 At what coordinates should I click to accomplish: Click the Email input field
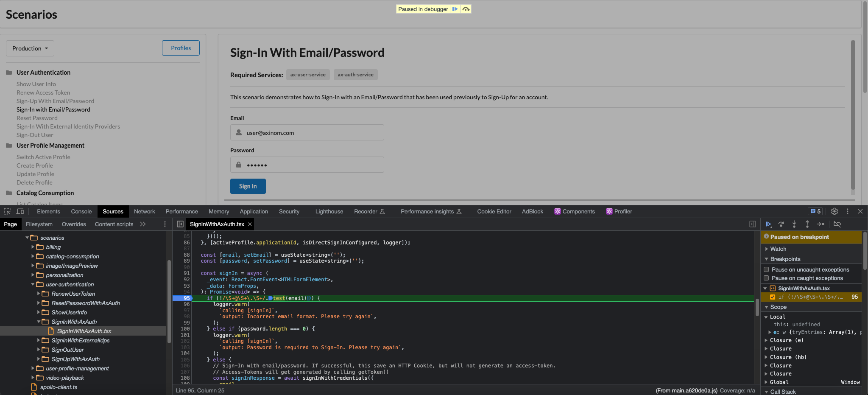click(307, 132)
